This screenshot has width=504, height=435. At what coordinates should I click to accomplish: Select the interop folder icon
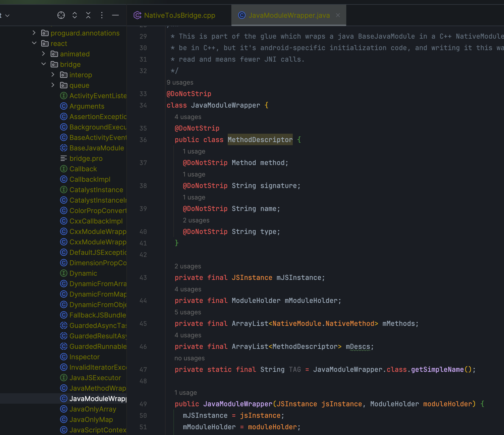pos(64,75)
